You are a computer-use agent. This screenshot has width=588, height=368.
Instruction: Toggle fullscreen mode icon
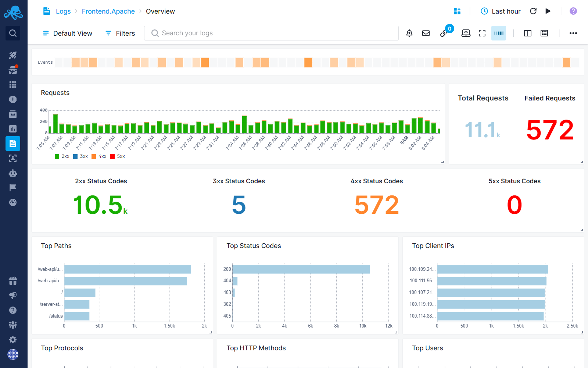point(482,33)
